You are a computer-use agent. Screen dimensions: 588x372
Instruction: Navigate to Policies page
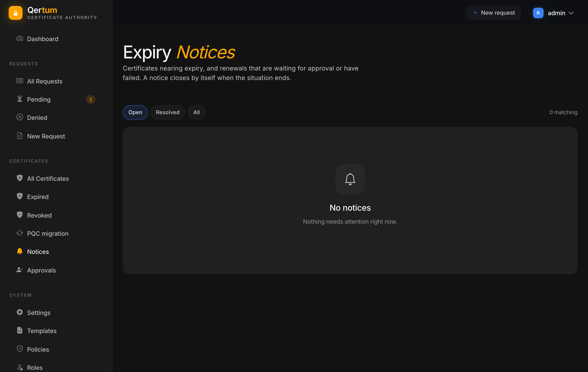(x=56, y=350)
